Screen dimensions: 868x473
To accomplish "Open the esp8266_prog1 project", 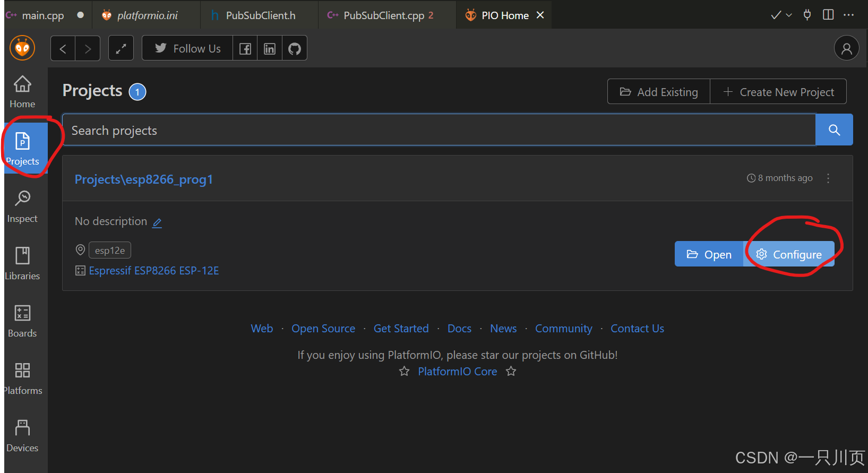I will coord(709,254).
